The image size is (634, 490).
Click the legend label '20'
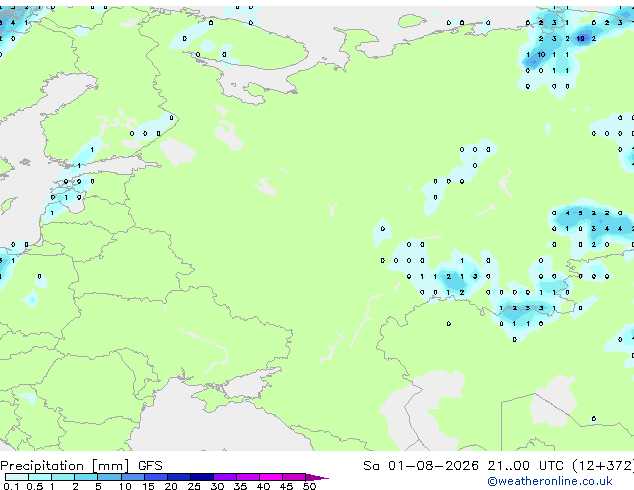click(171, 486)
